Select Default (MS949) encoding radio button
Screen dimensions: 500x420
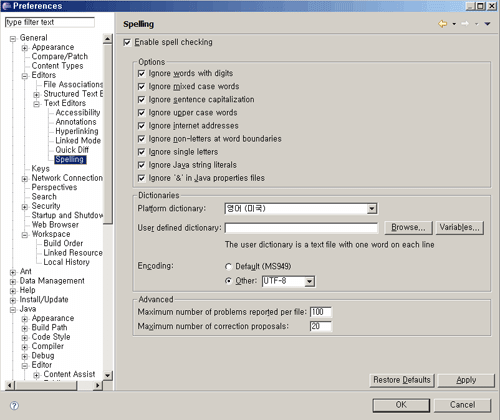click(228, 267)
